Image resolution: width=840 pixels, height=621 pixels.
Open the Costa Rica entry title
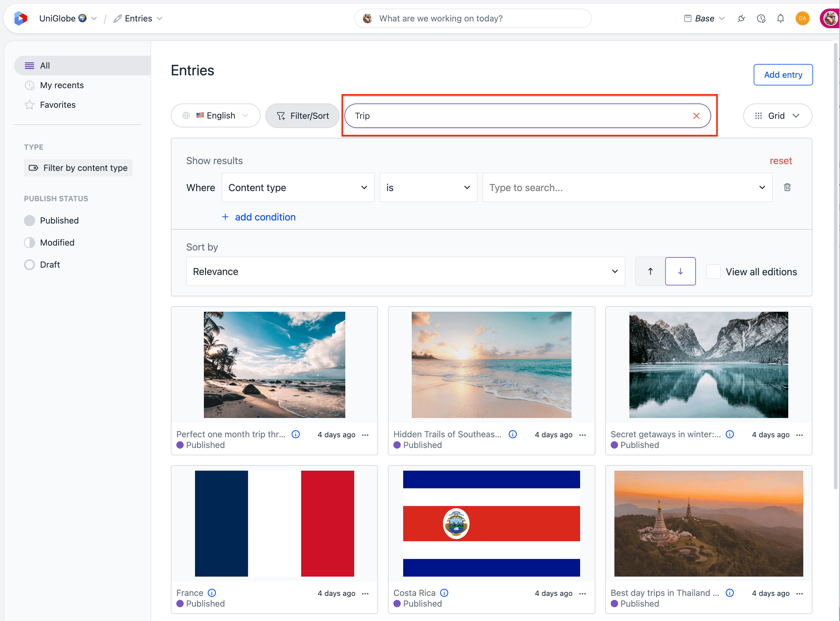tap(414, 593)
